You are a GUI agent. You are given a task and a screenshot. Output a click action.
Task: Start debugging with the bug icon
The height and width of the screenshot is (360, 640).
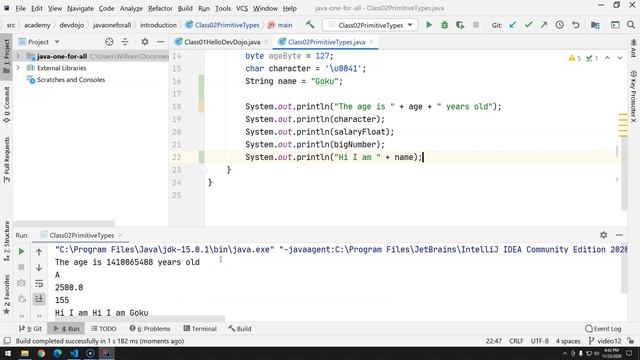tap(444, 25)
